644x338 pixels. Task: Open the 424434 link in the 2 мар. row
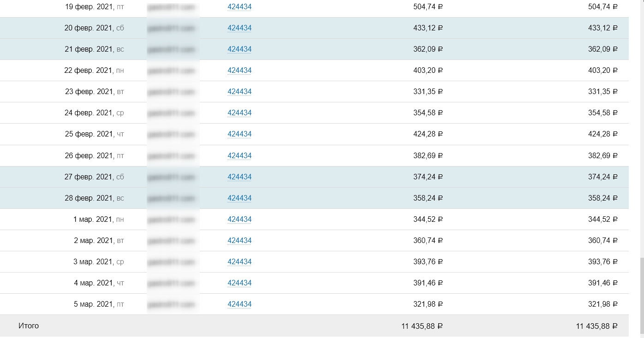(239, 241)
